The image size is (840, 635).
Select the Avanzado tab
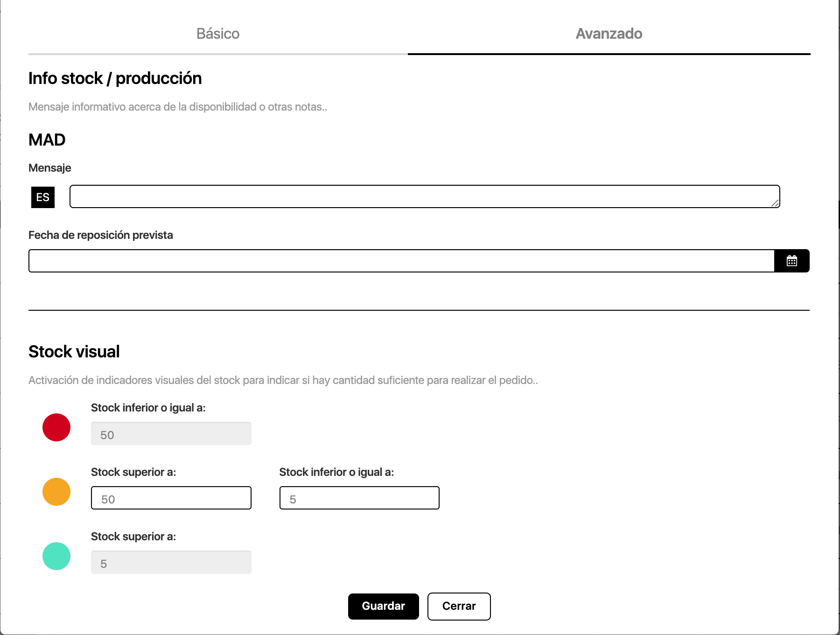click(609, 34)
